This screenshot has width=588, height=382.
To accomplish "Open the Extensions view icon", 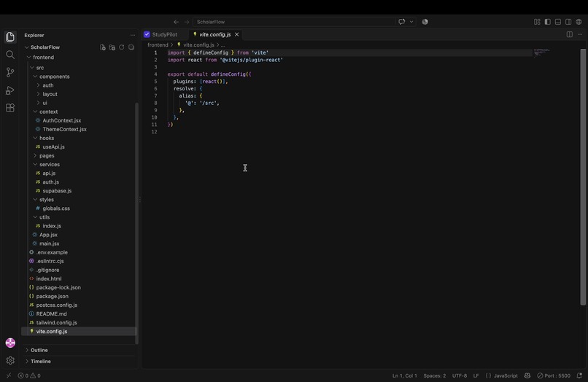I will coord(10,108).
